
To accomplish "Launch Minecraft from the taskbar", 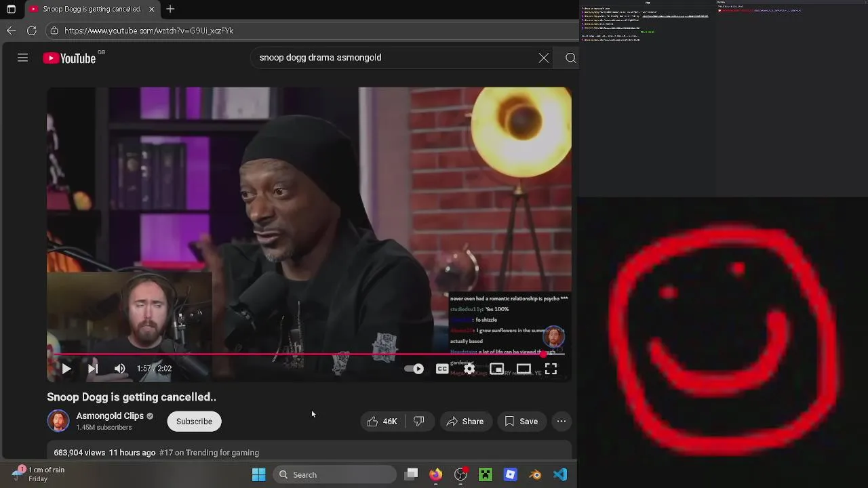I will 486,474.
